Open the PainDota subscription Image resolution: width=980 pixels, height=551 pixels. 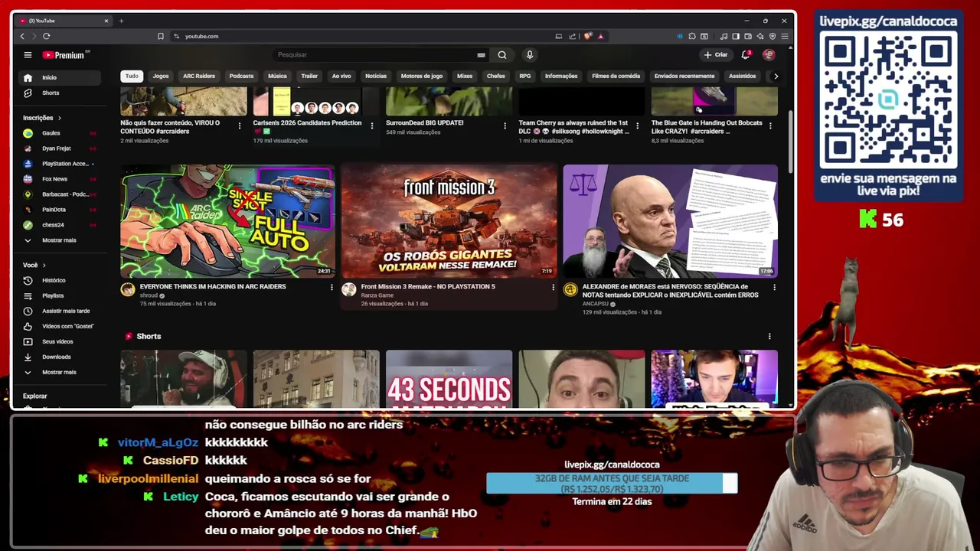[x=60, y=210]
